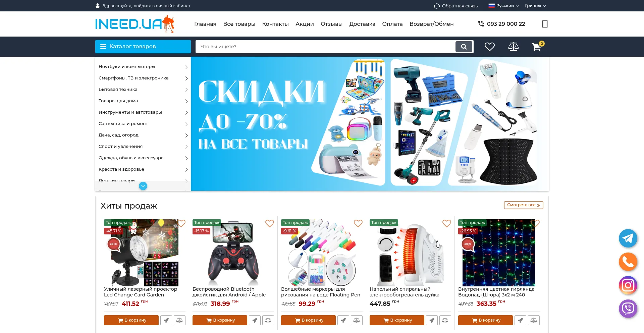644x333 pixels.
Task: Add laser projector to cart with В корзину
Action: (131, 320)
